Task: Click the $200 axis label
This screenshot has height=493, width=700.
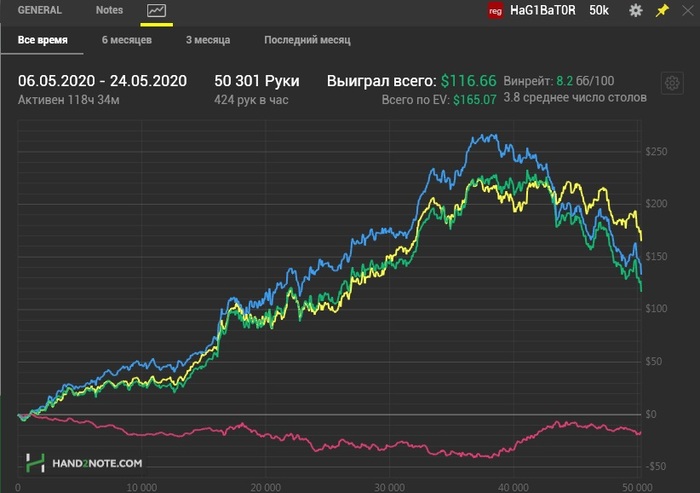Action: [656, 204]
